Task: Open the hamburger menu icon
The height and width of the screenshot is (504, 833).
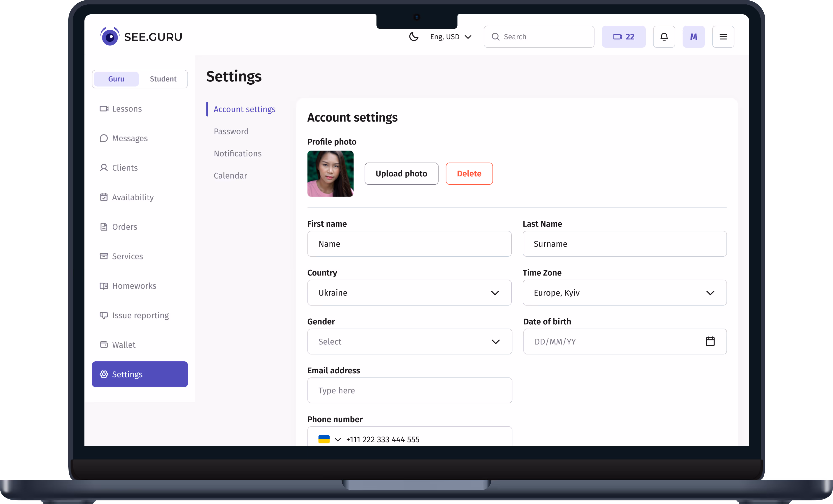Action: [x=723, y=37]
